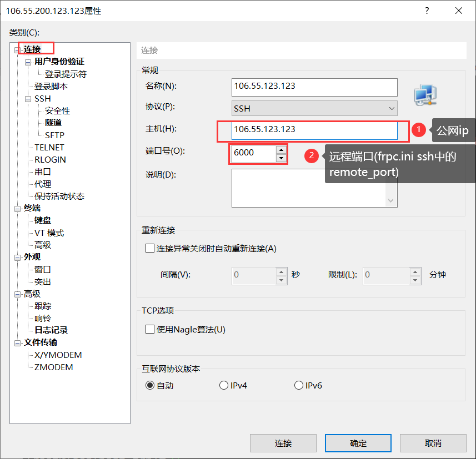Select 登录脚本 in the tree
The image size is (476, 459).
tap(51, 87)
